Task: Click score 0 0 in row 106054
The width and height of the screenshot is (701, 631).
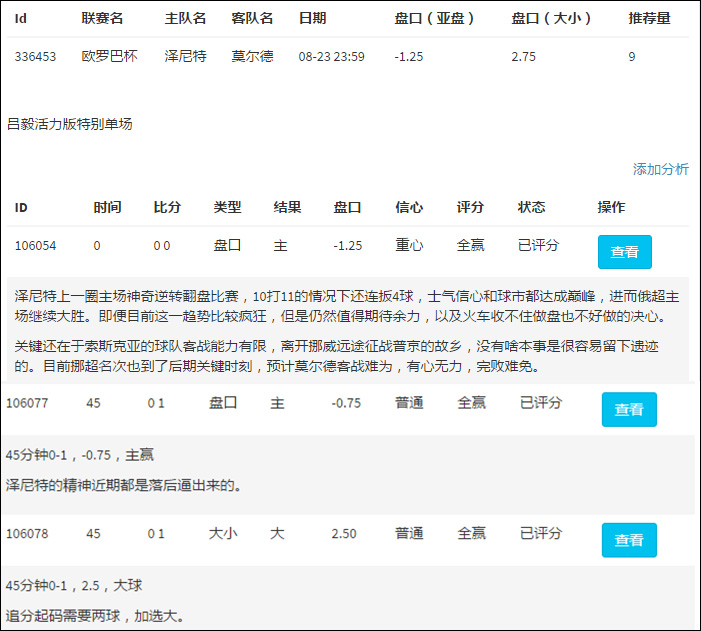Action: coord(162,246)
